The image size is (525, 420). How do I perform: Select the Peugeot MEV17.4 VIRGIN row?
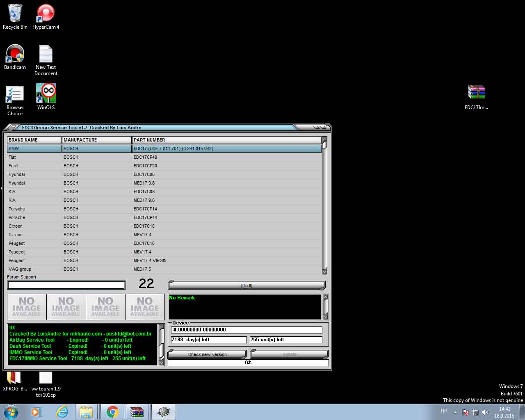[x=164, y=260]
